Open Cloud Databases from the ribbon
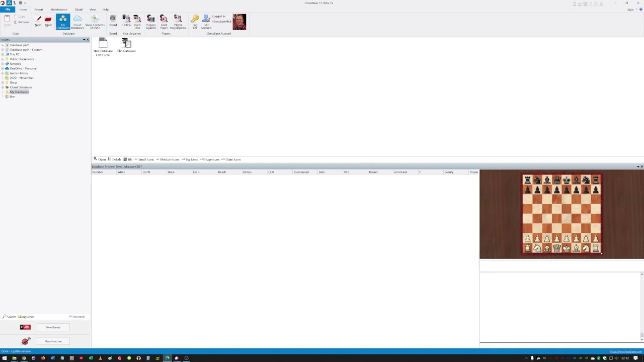The width and height of the screenshot is (644, 362). pyautogui.click(x=77, y=22)
